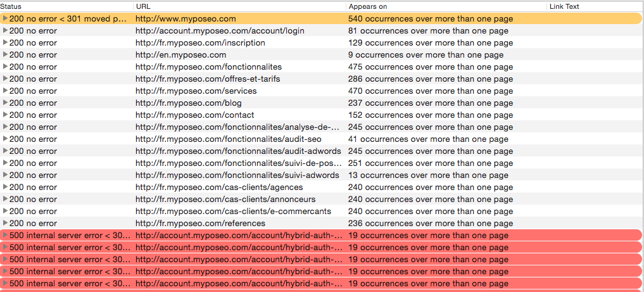Click the '475 occurrences over more than one page' cell
This screenshot has width=644, height=292.
[431, 67]
